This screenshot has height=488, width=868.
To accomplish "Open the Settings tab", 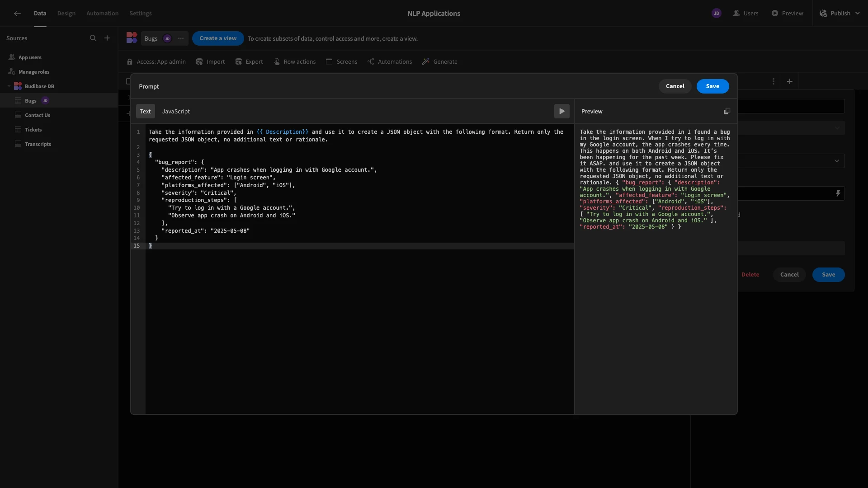I will point(141,14).
